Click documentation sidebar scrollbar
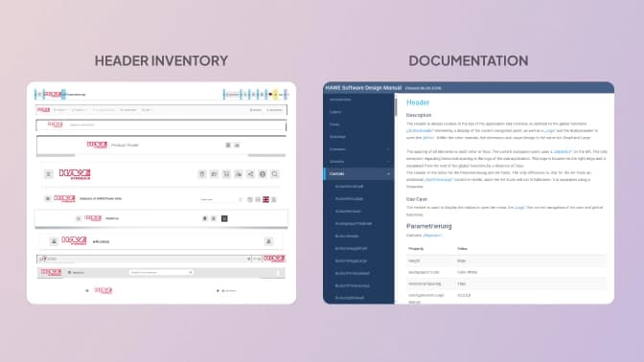Image resolution: width=644 pixels, height=362 pixels. (x=396, y=107)
